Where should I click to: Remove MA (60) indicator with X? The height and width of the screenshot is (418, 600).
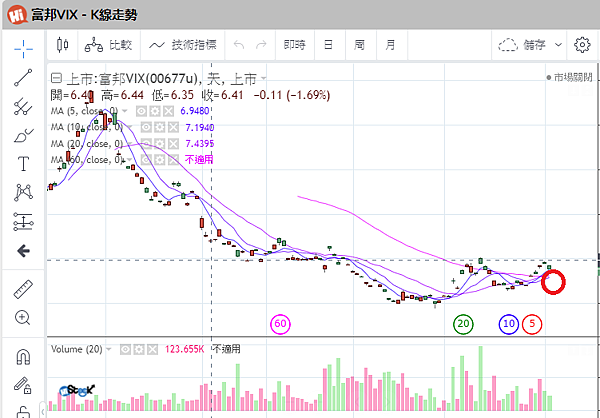click(173, 160)
